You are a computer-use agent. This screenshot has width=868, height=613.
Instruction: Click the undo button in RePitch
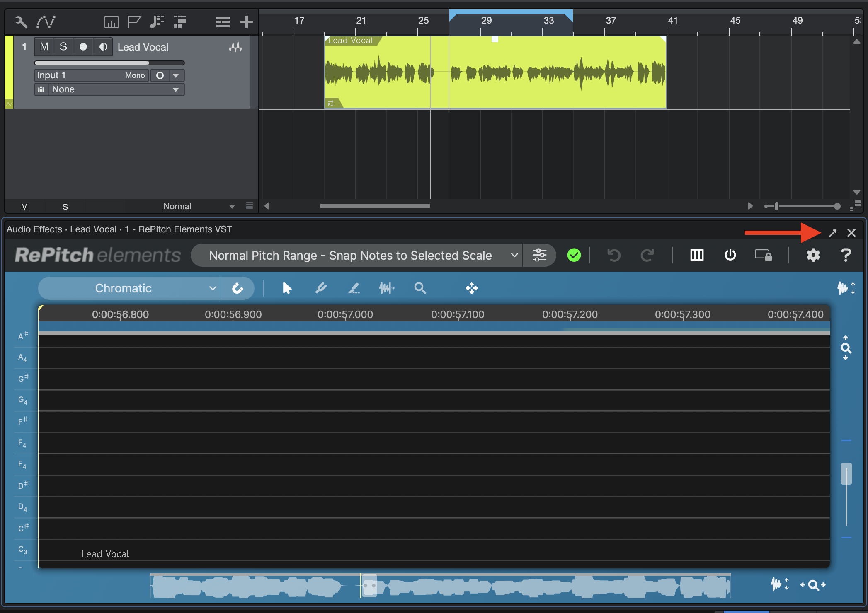[x=614, y=255]
